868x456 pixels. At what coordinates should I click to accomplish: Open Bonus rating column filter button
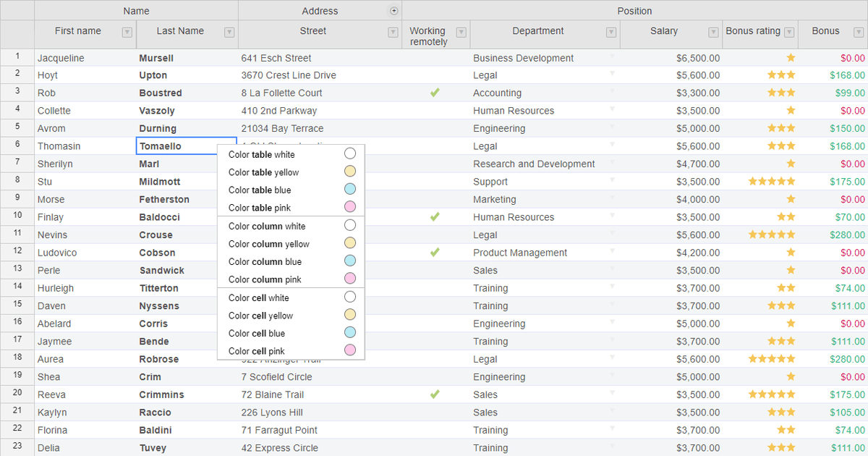789,32
